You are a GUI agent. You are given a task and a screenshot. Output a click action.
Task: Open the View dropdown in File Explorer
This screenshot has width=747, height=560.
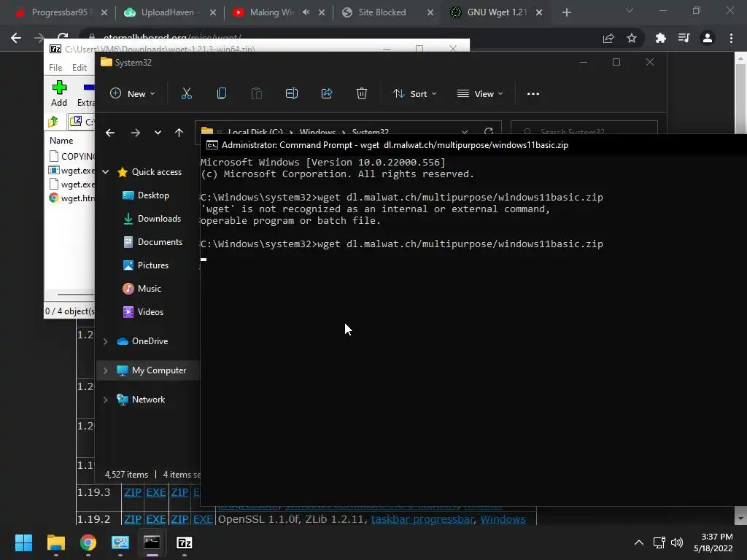480,94
